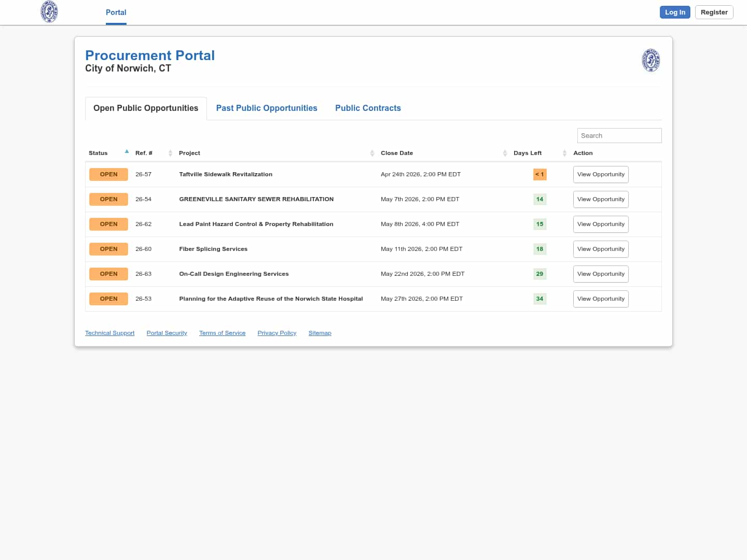747x560 pixels.
Task: View Opportunity for Fiber Splicing Services
Action: coord(601,249)
